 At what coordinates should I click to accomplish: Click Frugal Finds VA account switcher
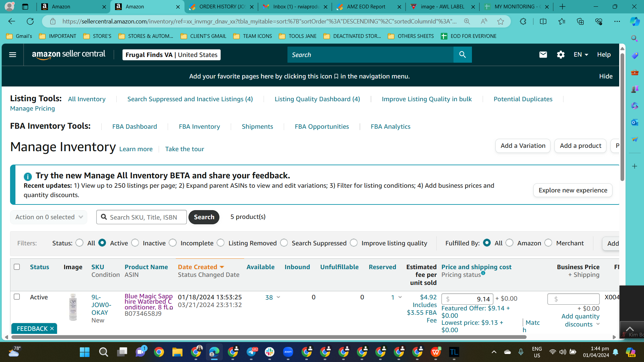click(171, 55)
